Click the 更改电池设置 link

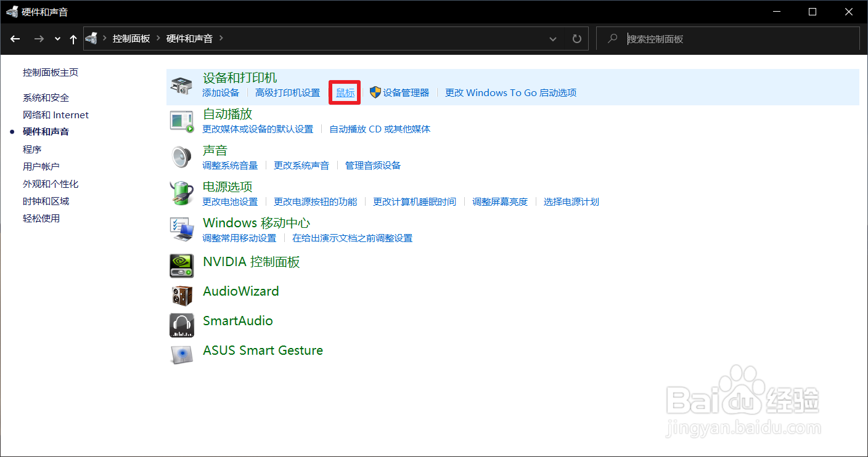tap(230, 202)
